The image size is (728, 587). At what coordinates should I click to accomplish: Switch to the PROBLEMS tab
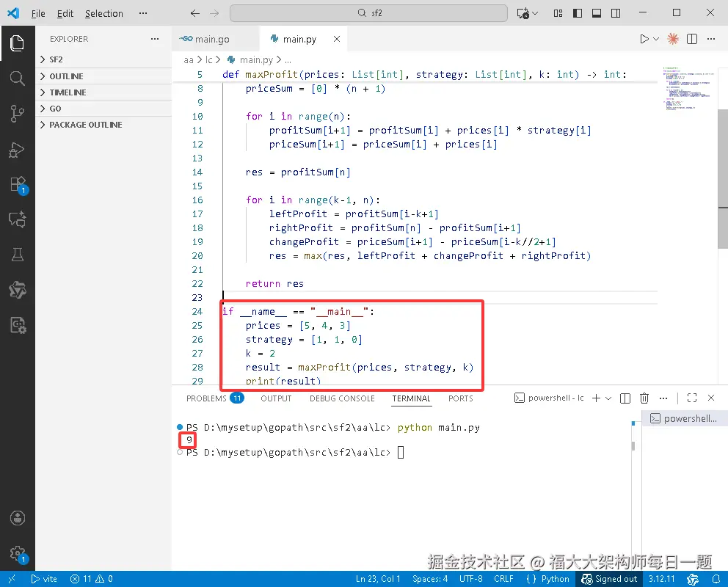coord(214,398)
